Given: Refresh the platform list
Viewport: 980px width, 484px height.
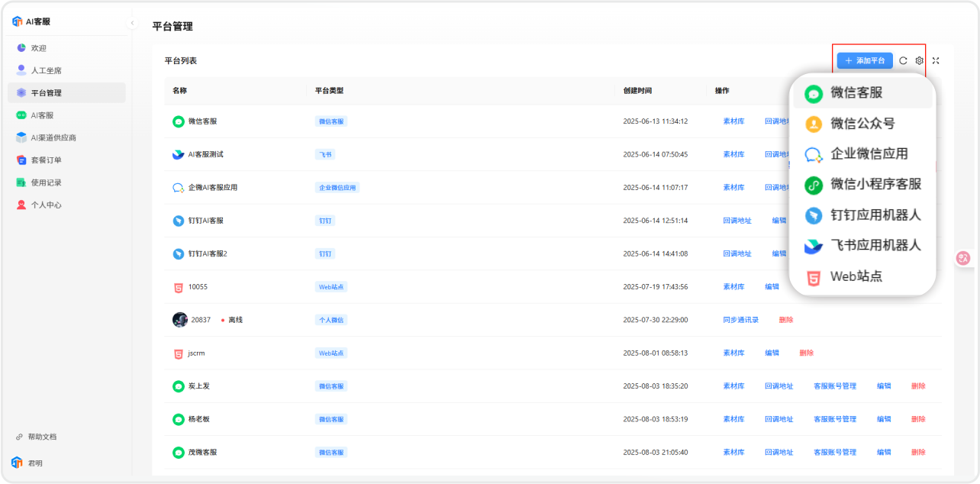Looking at the screenshot, I should [x=903, y=60].
